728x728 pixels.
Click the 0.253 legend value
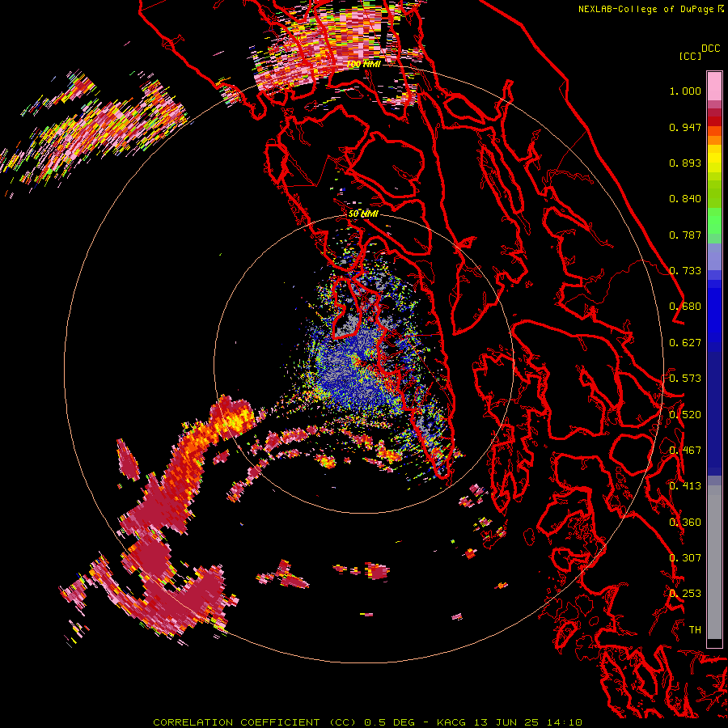685,594
